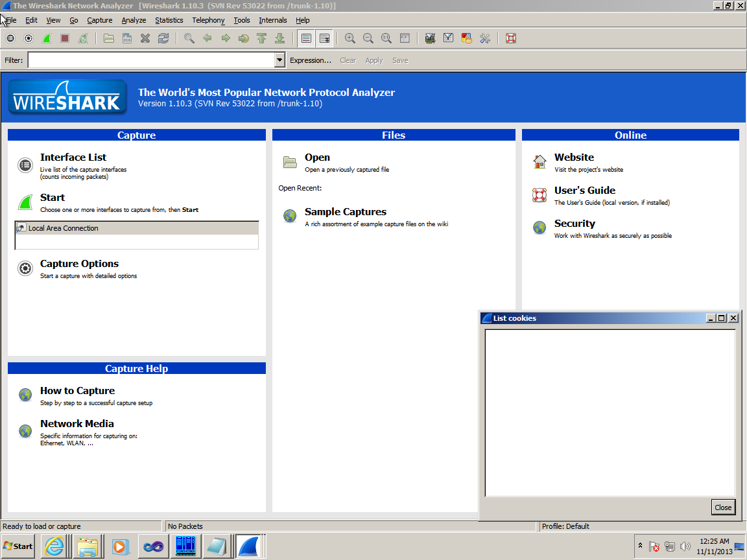Expand the Filter history dropdown arrow
747x560 pixels.
tap(279, 60)
